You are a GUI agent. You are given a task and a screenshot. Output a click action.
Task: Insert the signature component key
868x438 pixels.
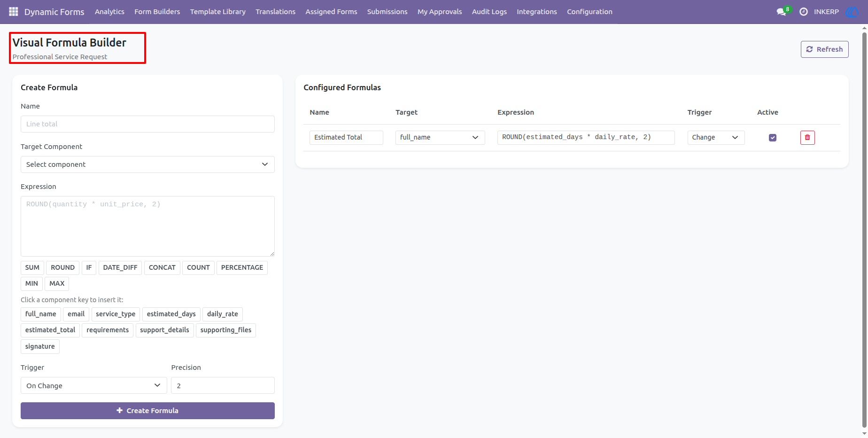[x=40, y=347]
